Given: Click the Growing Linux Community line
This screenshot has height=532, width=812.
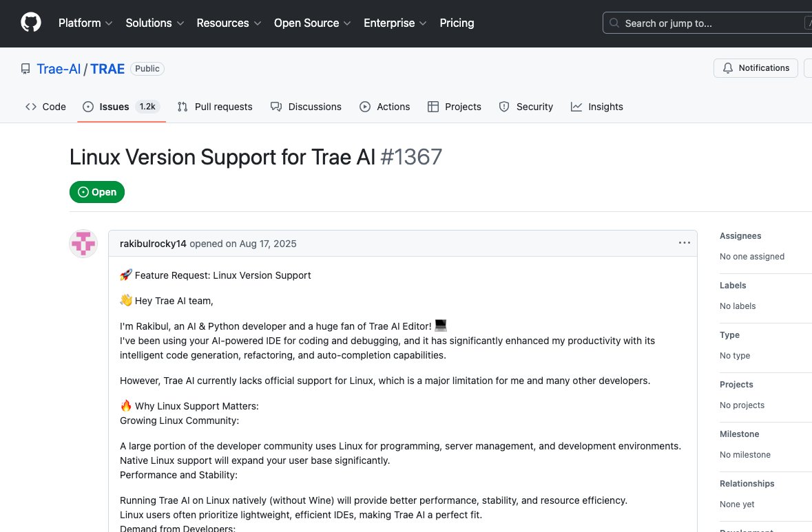Looking at the screenshot, I should [x=179, y=421].
